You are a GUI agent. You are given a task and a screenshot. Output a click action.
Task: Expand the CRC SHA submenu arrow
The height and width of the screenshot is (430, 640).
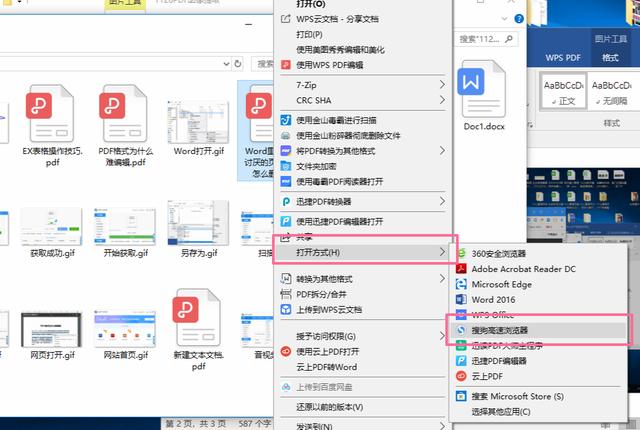pyautogui.click(x=442, y=100)
